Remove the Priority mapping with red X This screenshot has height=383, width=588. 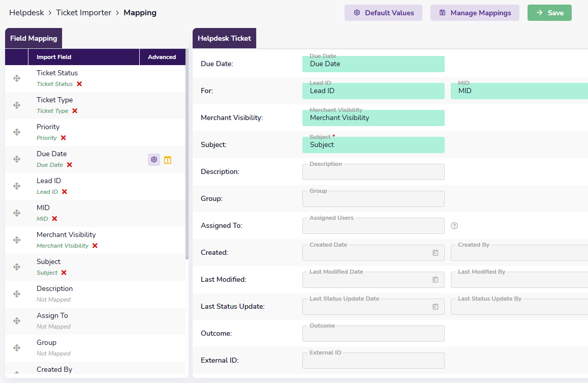click(64, 138)
